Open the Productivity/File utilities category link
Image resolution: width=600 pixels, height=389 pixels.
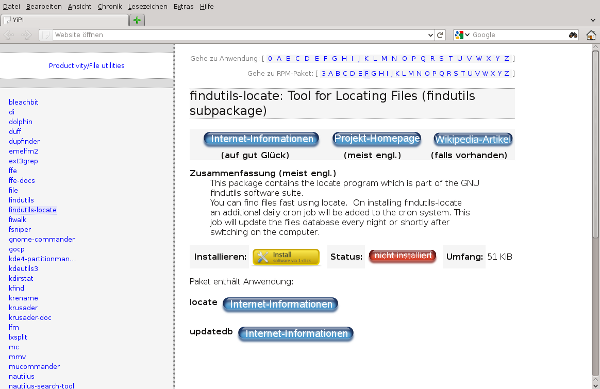pos(86,65)
